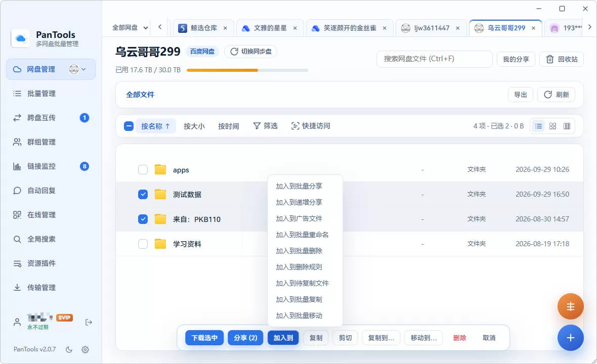Click 取消 to cancel selection
This screenshot has width=597, height=364.
489,338
